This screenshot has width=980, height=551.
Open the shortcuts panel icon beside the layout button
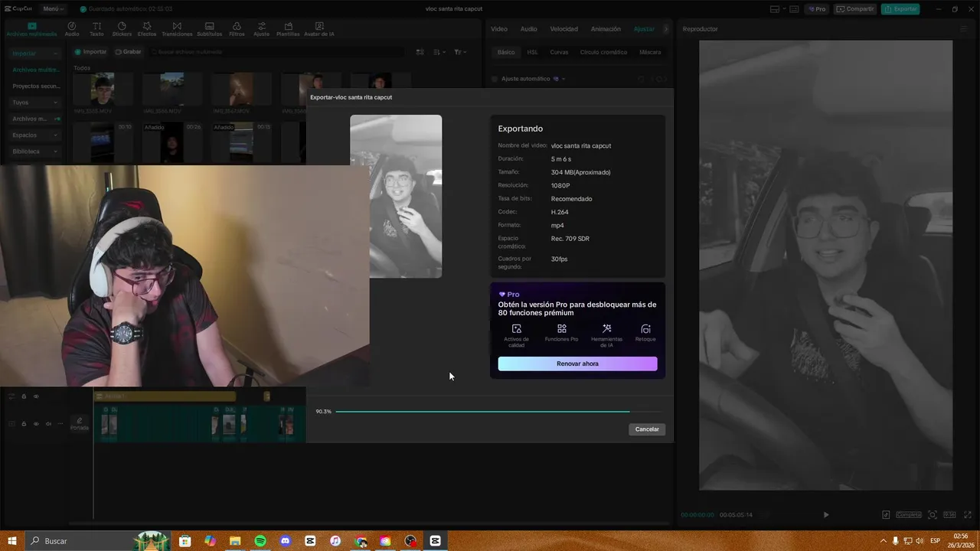pos(794,9)
